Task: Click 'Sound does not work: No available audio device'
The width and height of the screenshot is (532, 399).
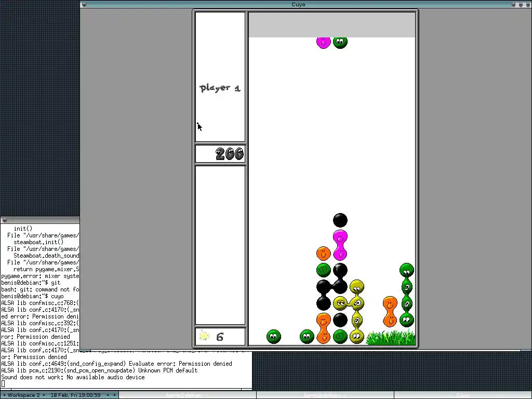Action: pyautogui.click(x=73, y=377)
